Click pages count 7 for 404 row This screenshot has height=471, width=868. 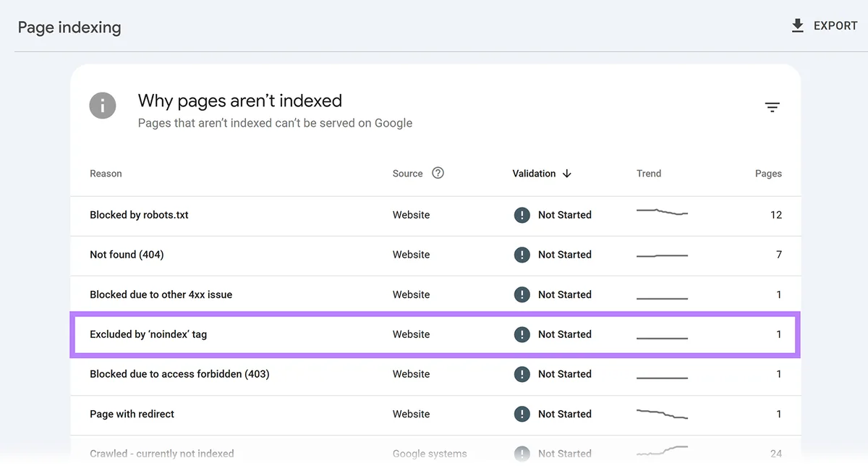pyautogui.click(x=779, y=255)
